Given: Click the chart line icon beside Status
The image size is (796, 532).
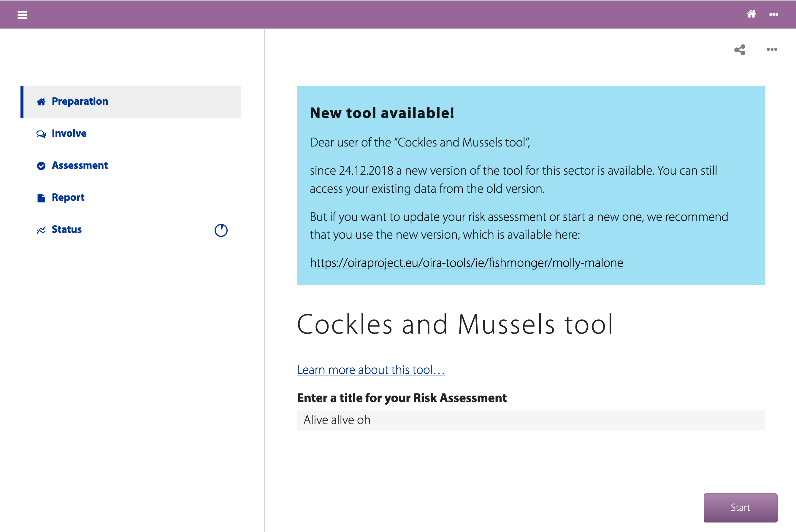Looking at the screenshot, I should (41, 230).
